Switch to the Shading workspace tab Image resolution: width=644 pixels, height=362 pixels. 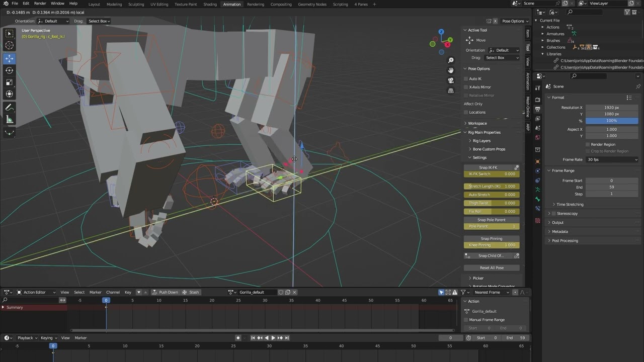[210, 4]
